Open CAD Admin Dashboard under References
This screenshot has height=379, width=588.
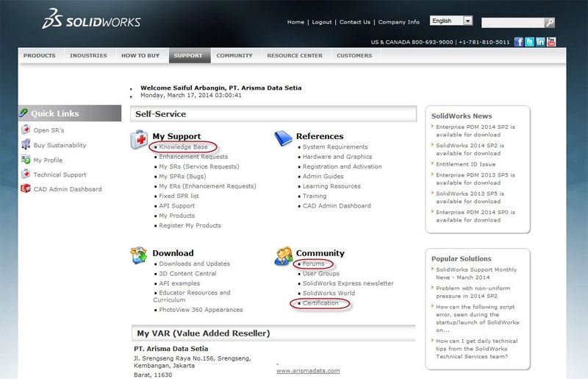(x=337, y=206)
